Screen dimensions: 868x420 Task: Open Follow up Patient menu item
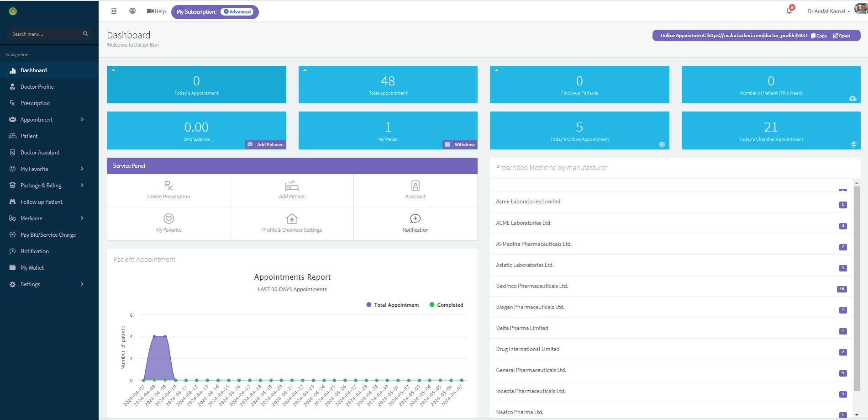tap(41, 202)
